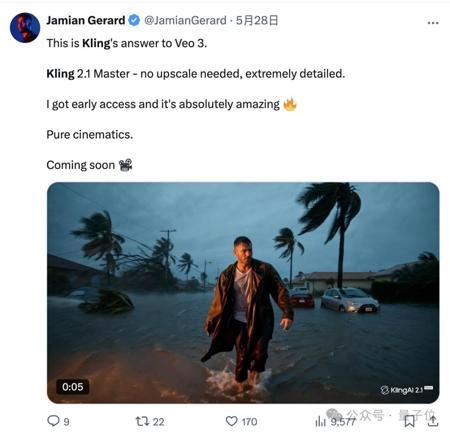This screenshot has height=433, width=450.
Task: Click the share upload icon
Action: coord(433,421)
